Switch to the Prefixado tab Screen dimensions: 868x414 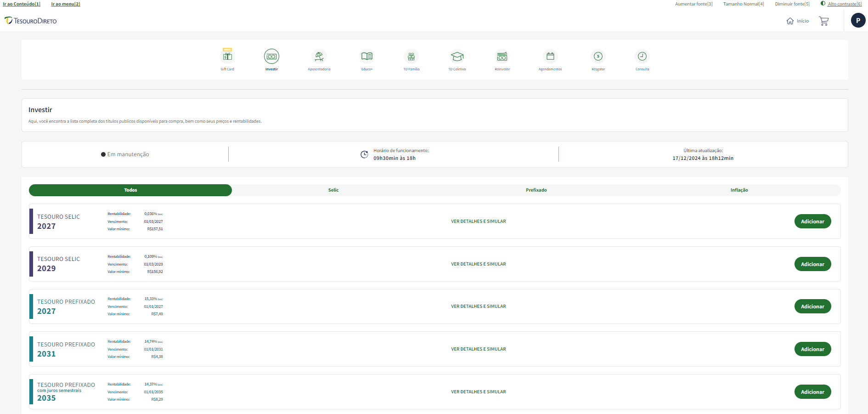[536, 190]
